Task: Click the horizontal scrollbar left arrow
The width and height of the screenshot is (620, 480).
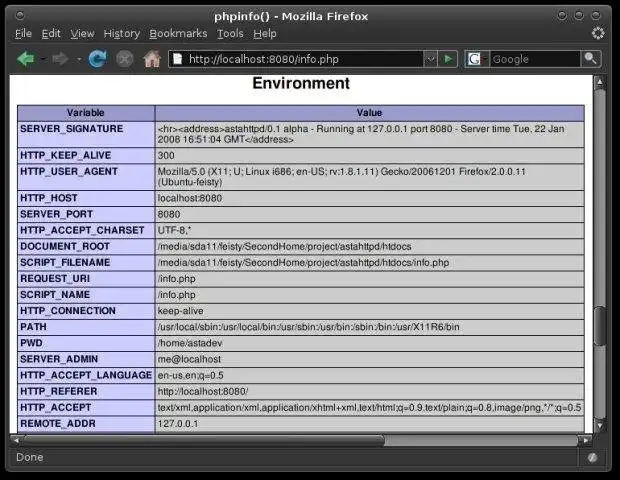Action: coord(15,440)
